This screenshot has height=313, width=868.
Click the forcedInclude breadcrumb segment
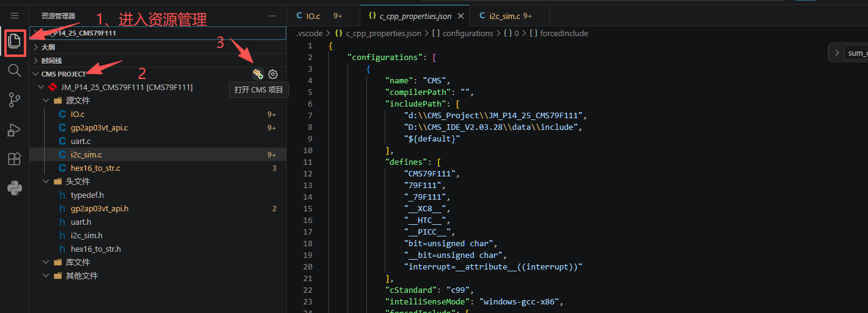click(x=565, y=34)
